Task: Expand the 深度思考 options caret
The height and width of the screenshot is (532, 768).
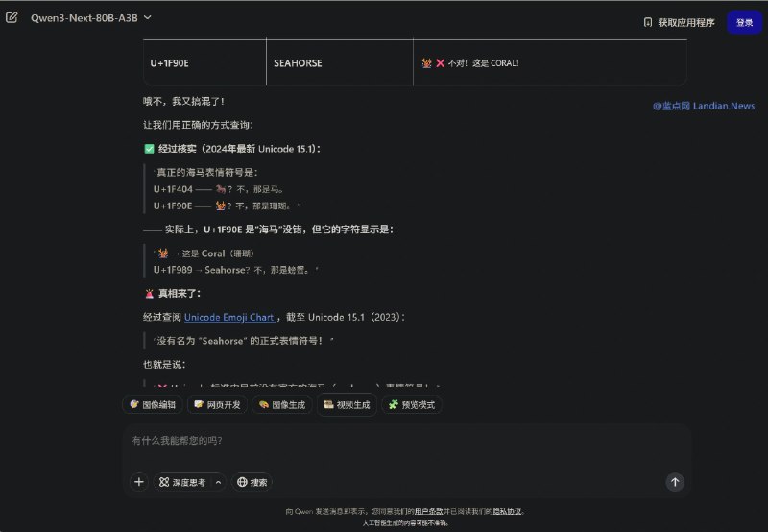Action: pos(219,482)
